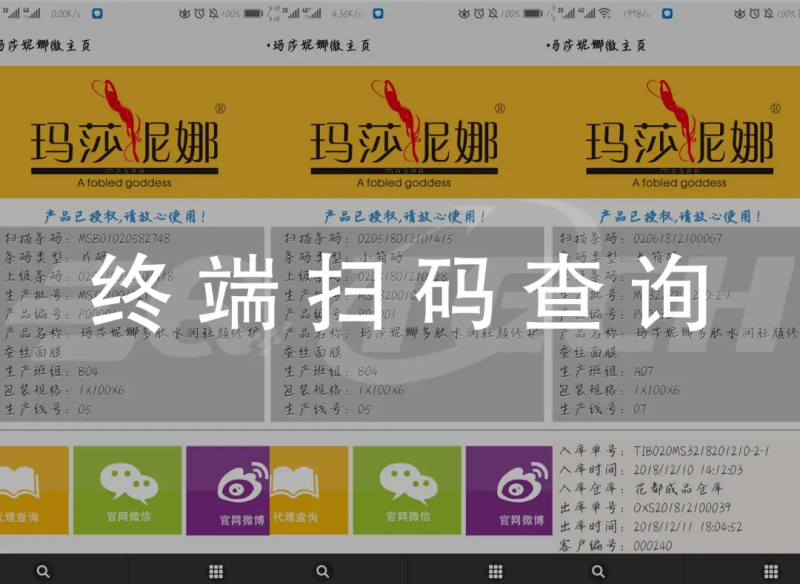
Task: Tap the 蚕丝面膜 product name line in the left screen
Action: click(33, 352)
